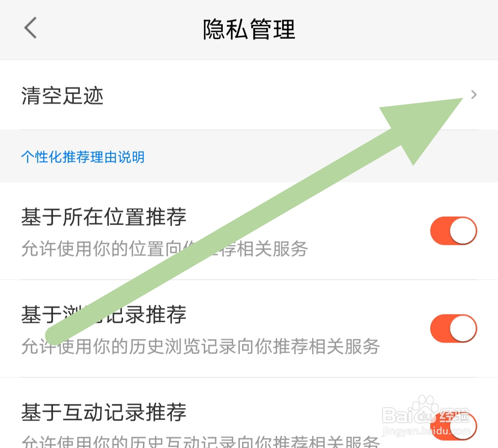The width and height of the screenshot is (498, 448).
Task: Select the 基于互动记录推荐 heading
Action: click(x=104, y=412)
